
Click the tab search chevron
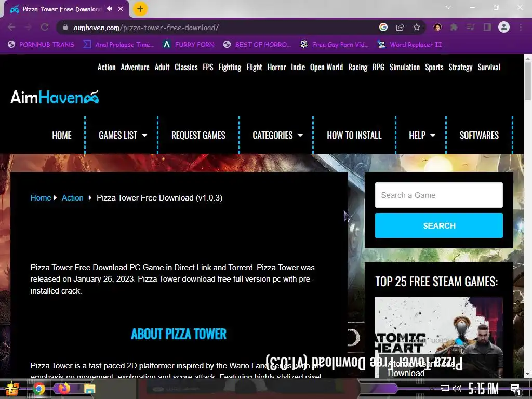click(448, 7)
